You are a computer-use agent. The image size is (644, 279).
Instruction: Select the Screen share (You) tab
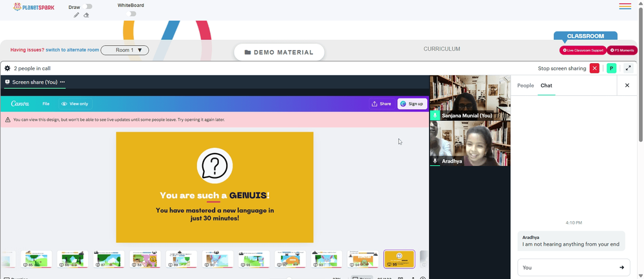click(x=35, y=82)
